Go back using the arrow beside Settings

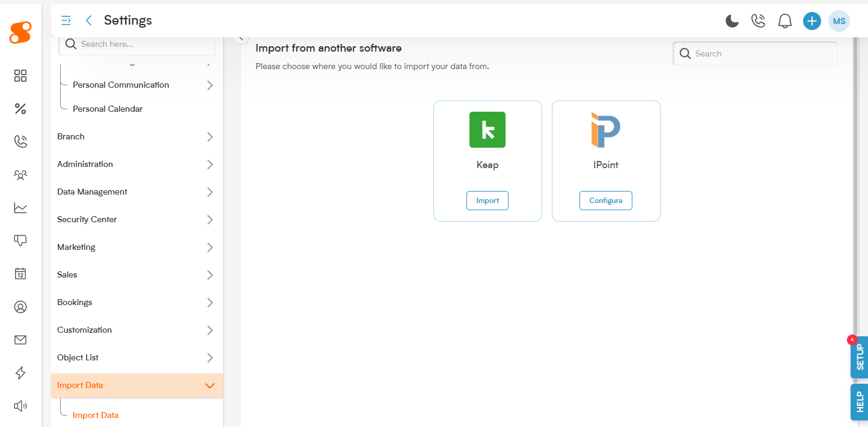89,20
